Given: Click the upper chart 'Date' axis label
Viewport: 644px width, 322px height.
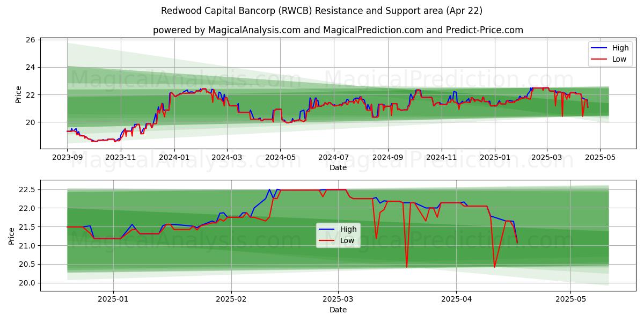Looking at the screenshot, I should 338,167.
